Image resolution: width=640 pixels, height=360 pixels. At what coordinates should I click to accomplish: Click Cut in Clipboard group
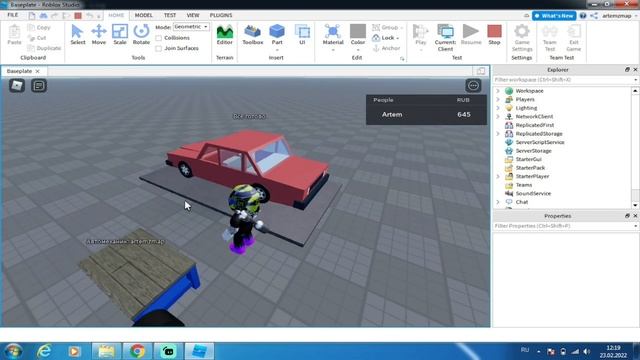click(x=37, y=38)
